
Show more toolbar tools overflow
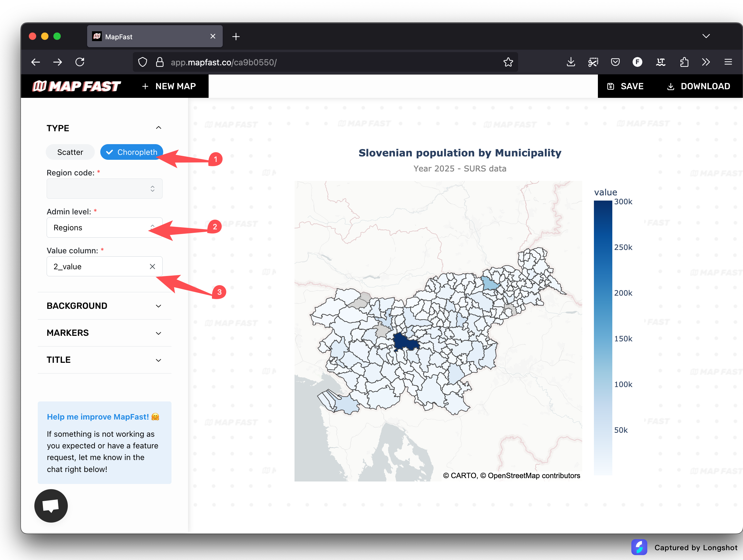(706, 62)
